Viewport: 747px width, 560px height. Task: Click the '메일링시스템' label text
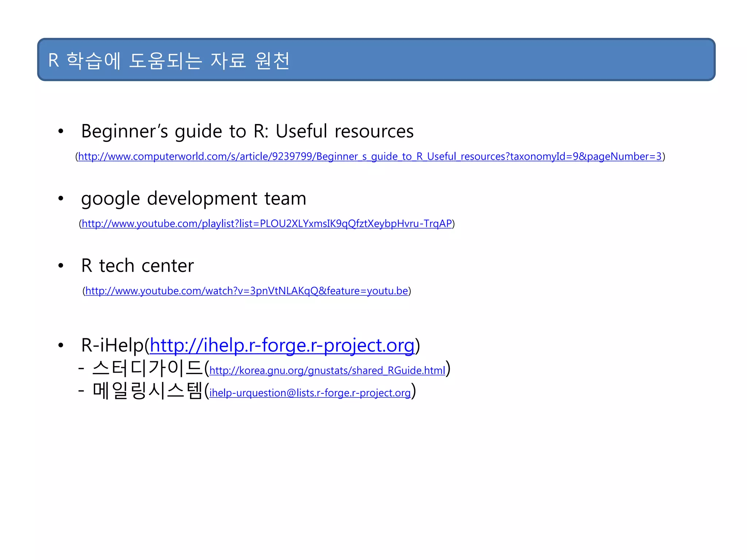point(147,391)
